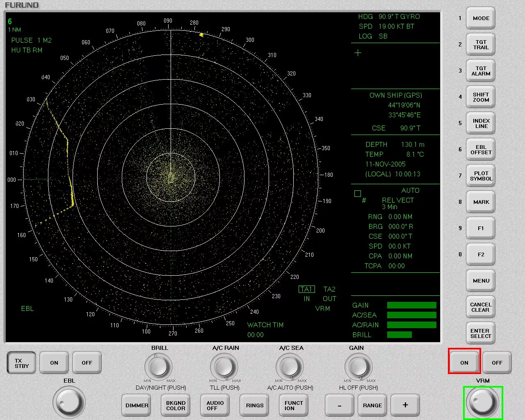The image size is (525, 420).
Task: Click the AUTO label in target panel
Action: click(410, 190)
